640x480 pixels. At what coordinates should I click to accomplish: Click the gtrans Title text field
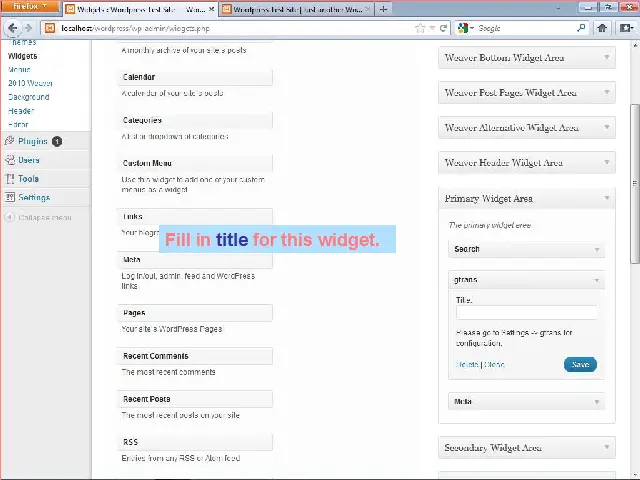pyautogui.click(x=526, y=313)
